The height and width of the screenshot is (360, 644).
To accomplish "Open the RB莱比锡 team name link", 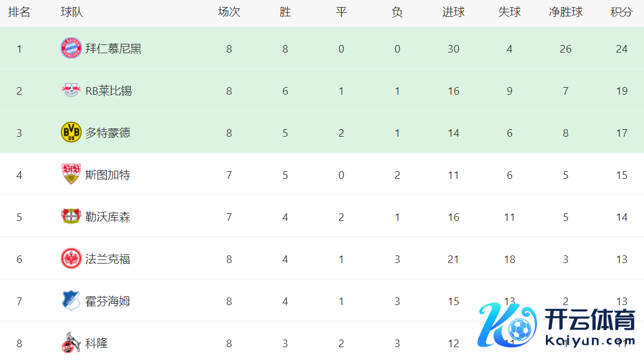I will click(x=109, y=91).
